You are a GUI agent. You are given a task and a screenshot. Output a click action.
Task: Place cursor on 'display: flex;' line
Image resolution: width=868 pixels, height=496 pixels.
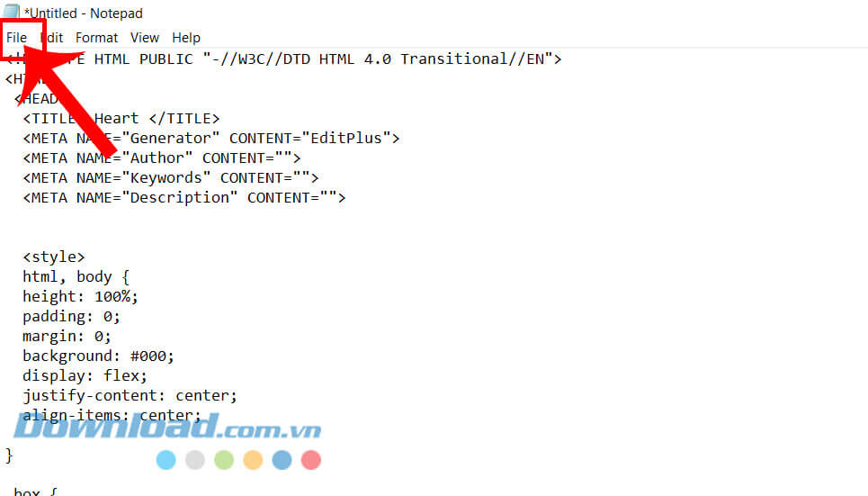85,376
